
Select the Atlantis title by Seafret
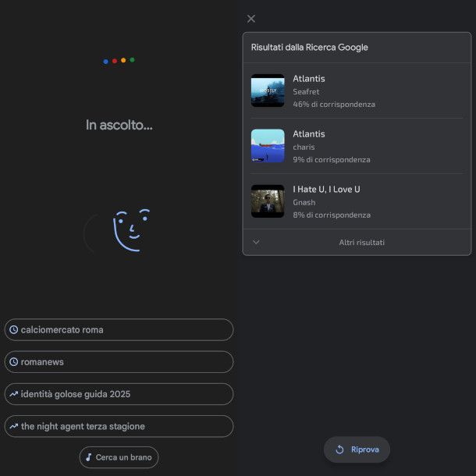pyautogui.click(x=309, y=79)
